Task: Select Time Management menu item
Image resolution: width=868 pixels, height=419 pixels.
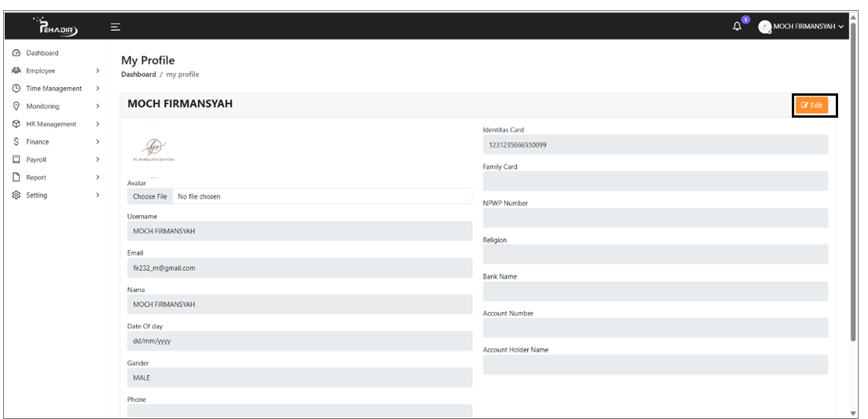Action: coord(53,89)
